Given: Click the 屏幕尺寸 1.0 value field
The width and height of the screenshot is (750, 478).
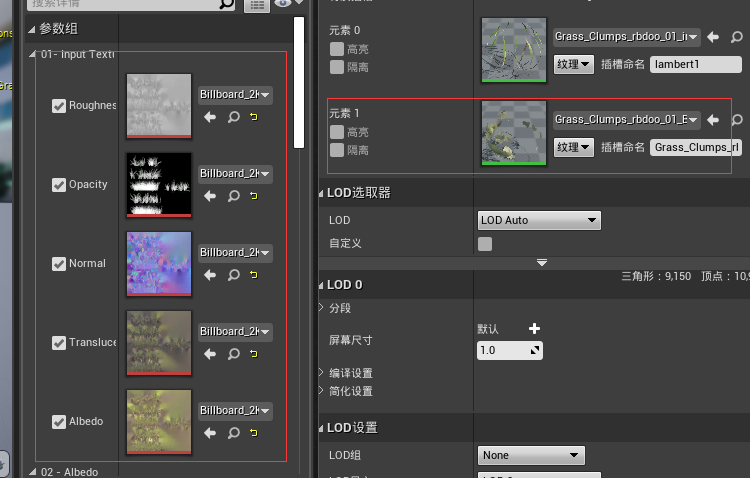Looking at the screenshot, I should point(509,350).
